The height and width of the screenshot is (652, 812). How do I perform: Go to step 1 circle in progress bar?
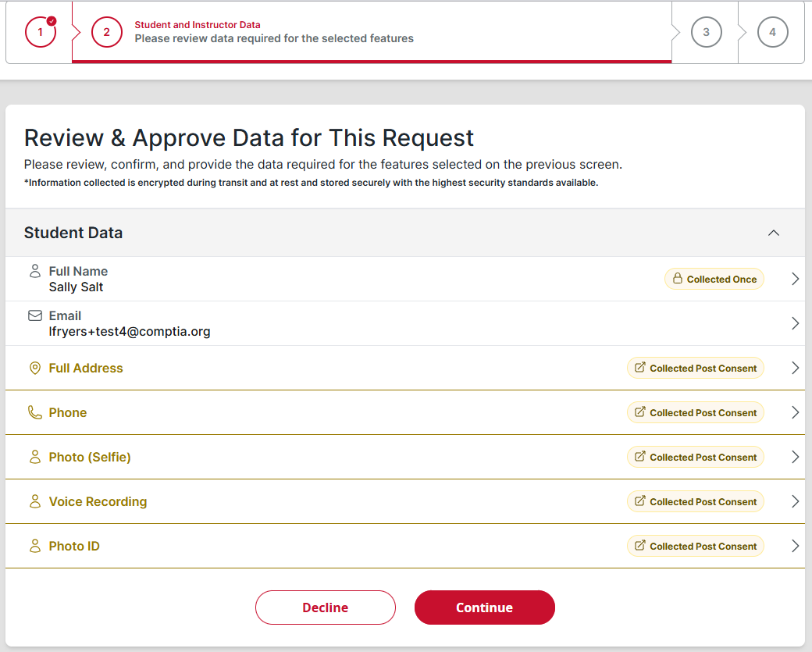(41, 32)
